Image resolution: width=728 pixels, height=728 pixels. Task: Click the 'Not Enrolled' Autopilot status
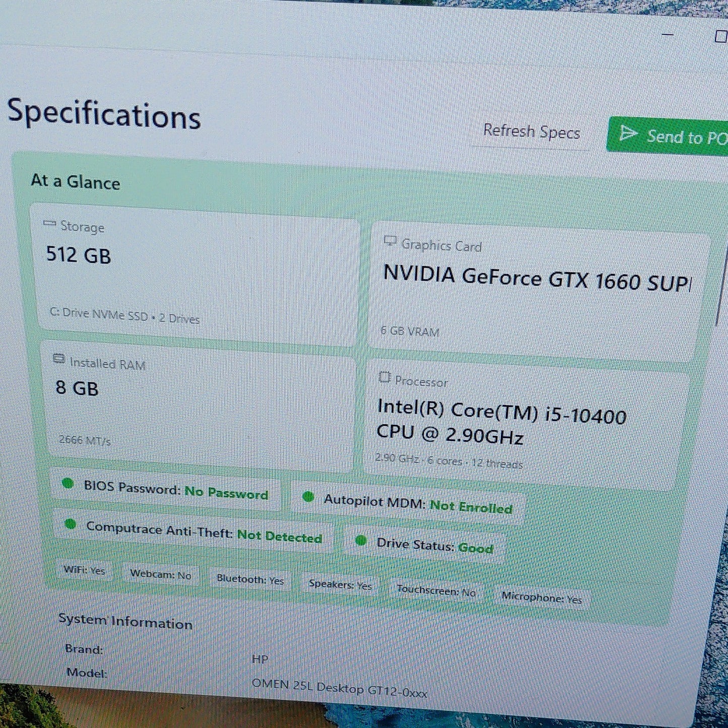[471, 506]
